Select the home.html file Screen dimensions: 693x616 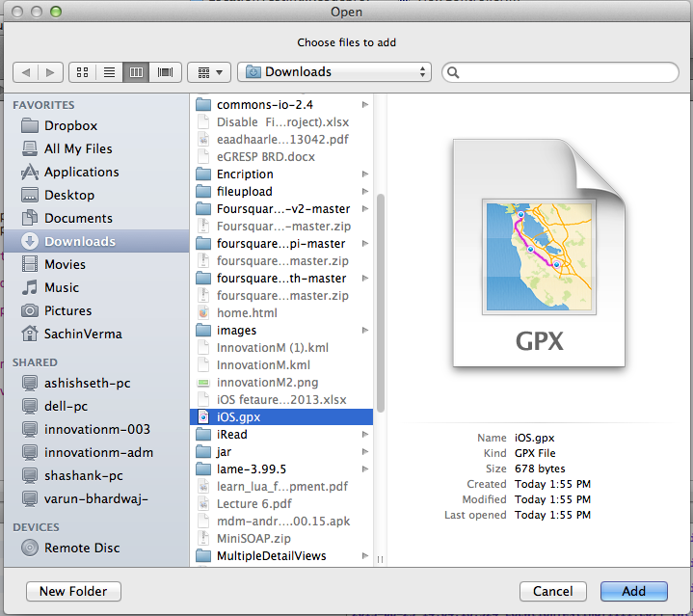247,313
